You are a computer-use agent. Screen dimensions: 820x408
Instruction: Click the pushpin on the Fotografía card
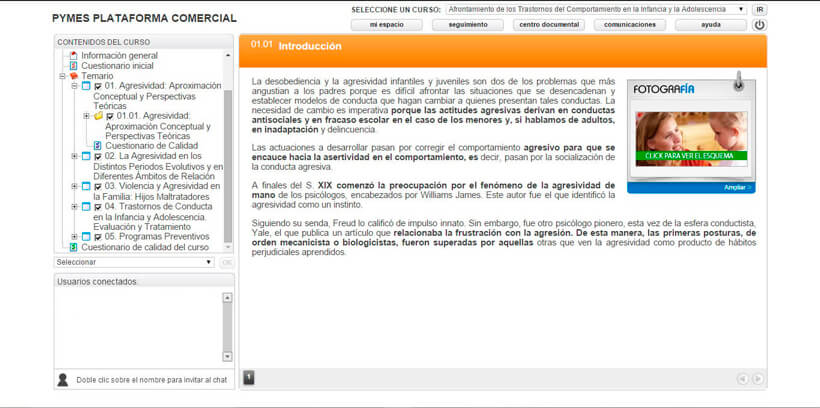coord(738,82)
